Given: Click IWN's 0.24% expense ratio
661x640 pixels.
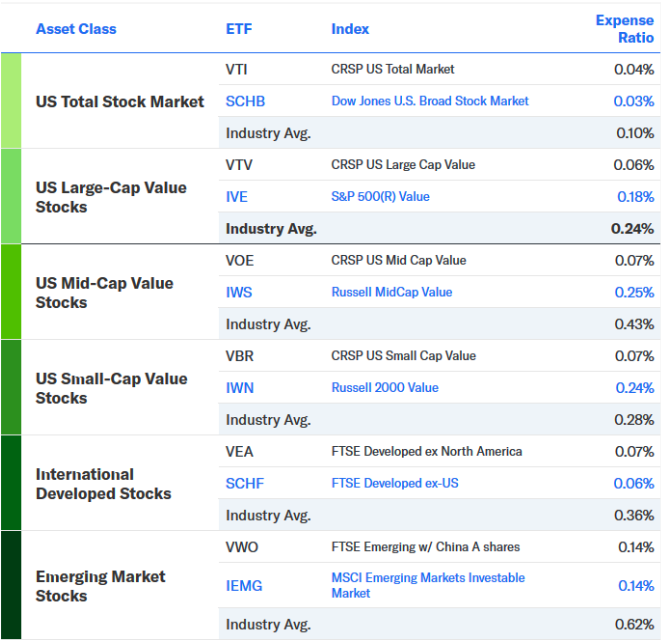Looking at the screenshot, I should coord(634,387).
